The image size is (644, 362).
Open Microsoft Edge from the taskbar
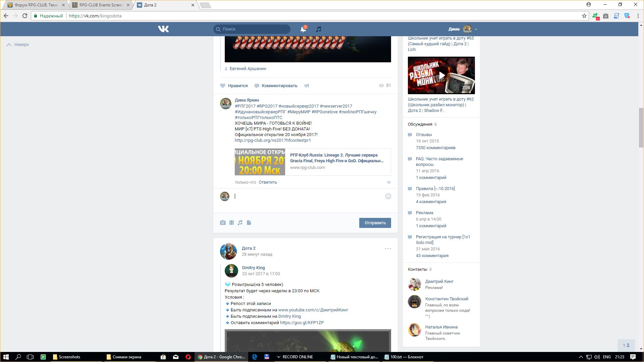[x=255, y=357]
